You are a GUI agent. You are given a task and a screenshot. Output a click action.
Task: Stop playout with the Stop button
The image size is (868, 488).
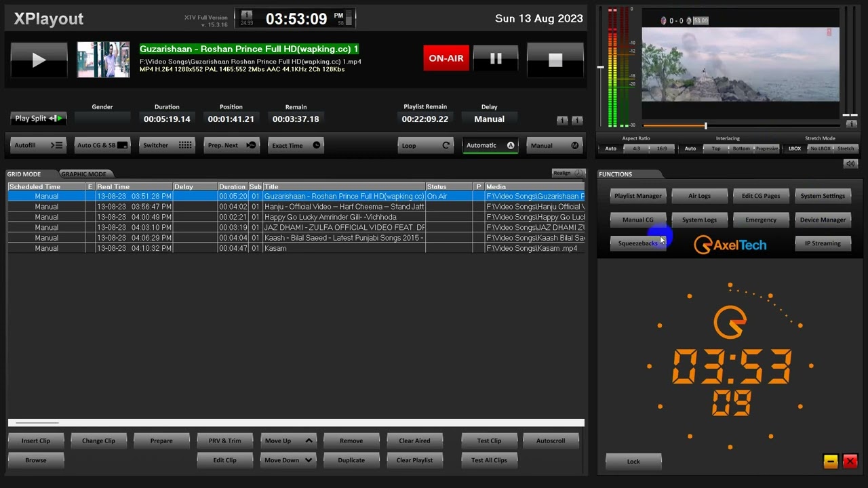tap(555, 60)
